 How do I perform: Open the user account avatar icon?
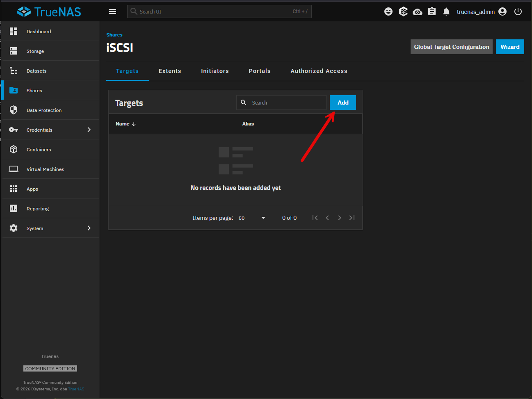(502, 11)
